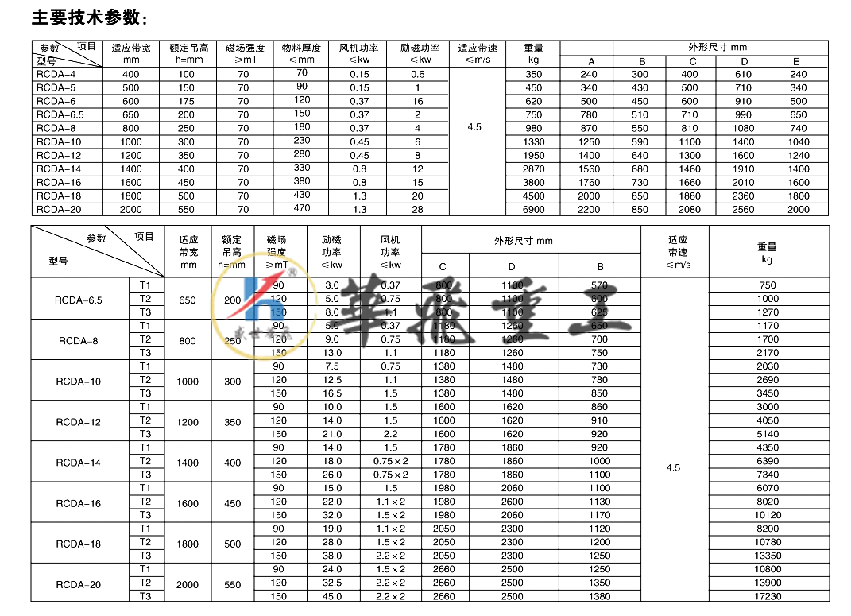Click the large 華飛重工 watermark text
This screenshot has width=851, height=616.
click(485, 314)
